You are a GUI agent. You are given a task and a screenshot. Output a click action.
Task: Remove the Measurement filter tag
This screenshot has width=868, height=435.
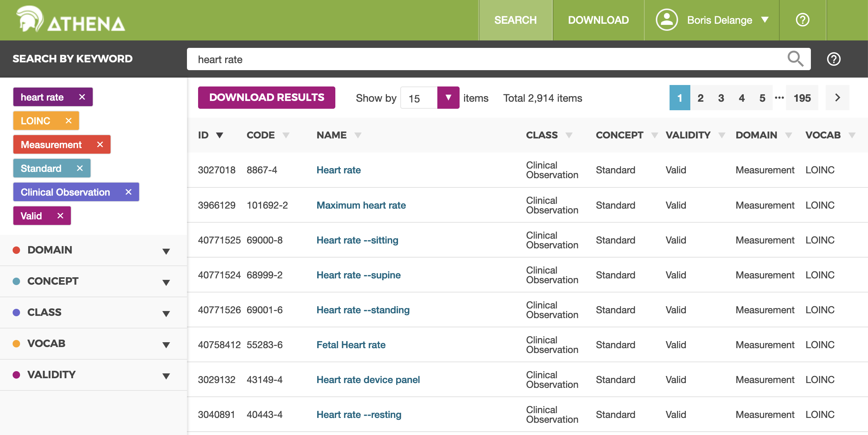click(x=100, y=144)
